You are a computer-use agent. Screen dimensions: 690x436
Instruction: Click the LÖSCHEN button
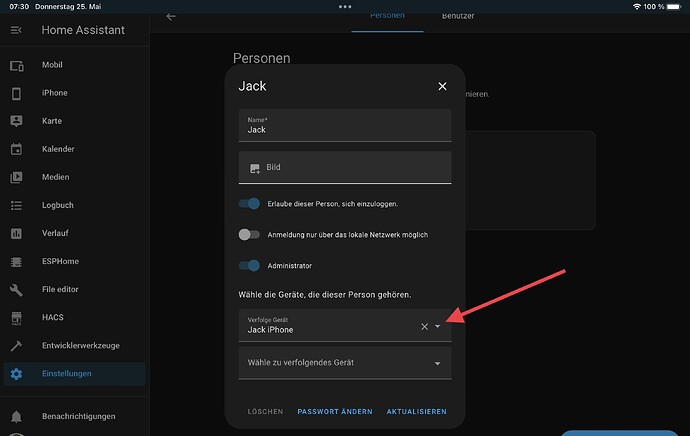265,412
